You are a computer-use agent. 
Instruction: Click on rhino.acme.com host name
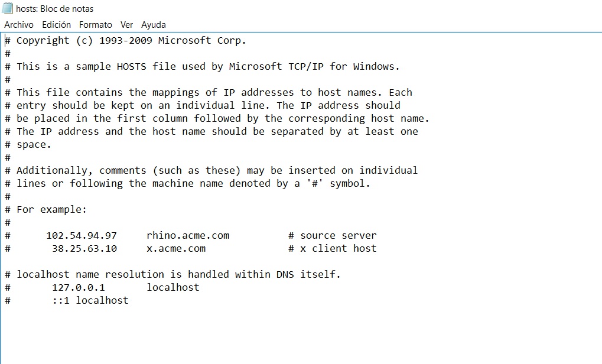coord(188,235)
